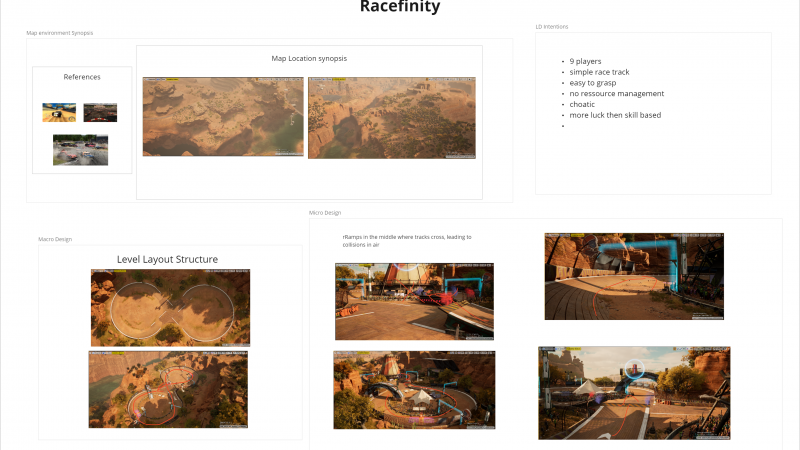Click the '9 players' bullet point
Image resolution: width=800 pixels, height=450 pixels.
tap(586, 62)
